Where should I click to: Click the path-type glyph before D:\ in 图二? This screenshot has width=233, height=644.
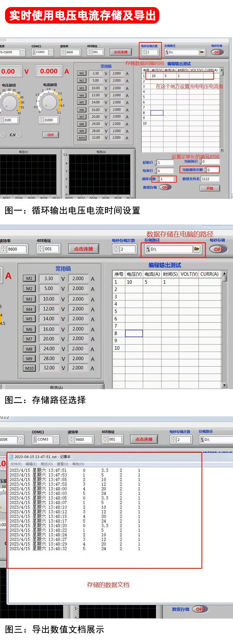(x=148, y=249)
